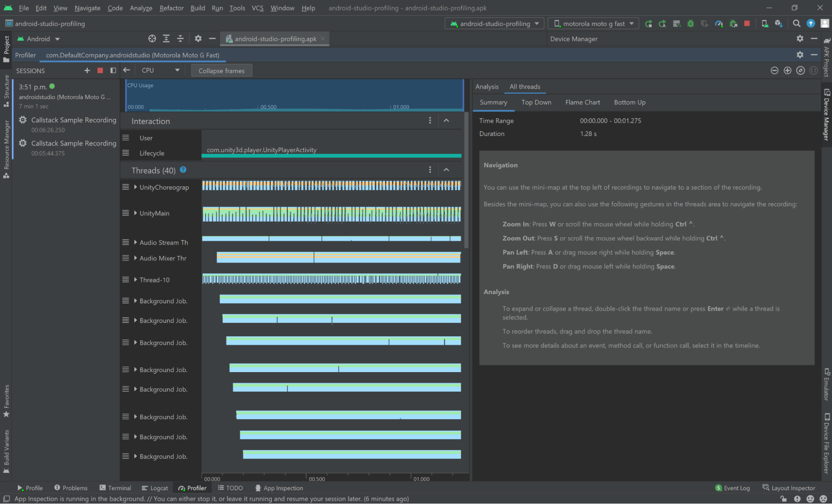The width and height of the screenshot is (832, 504).
Task: Open the Logcat tool window
Action: 155,488
